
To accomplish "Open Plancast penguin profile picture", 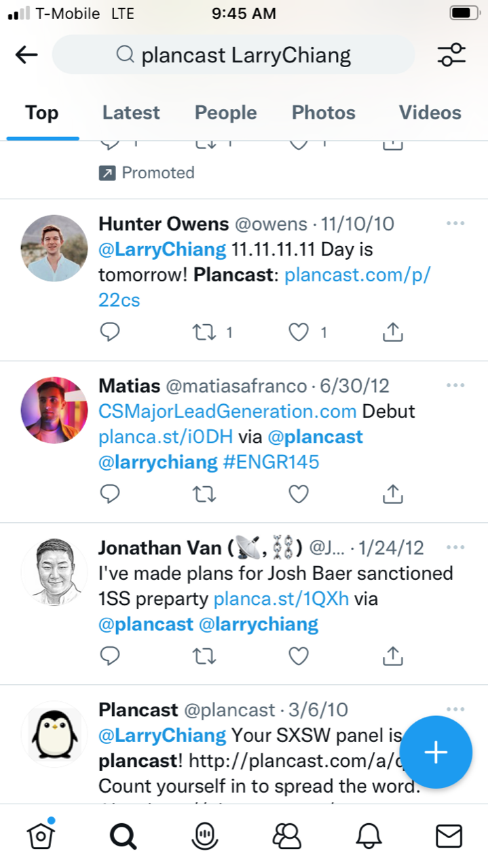I will [x=54, y=734].
